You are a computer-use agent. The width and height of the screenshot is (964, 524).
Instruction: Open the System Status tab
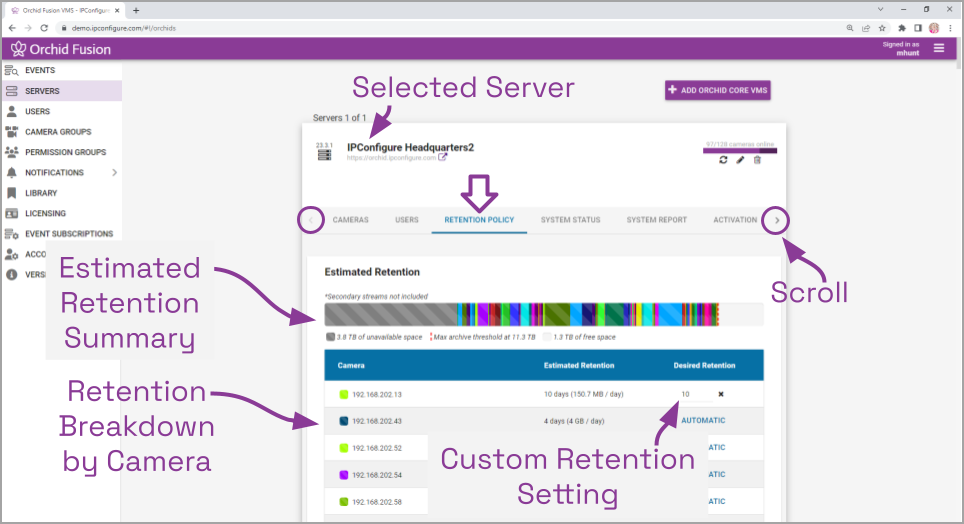pos(571,220)
